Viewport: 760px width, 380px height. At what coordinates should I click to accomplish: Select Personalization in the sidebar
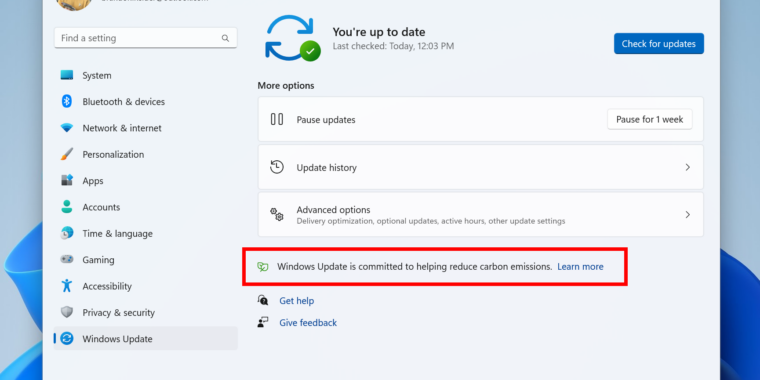point(145,154)
